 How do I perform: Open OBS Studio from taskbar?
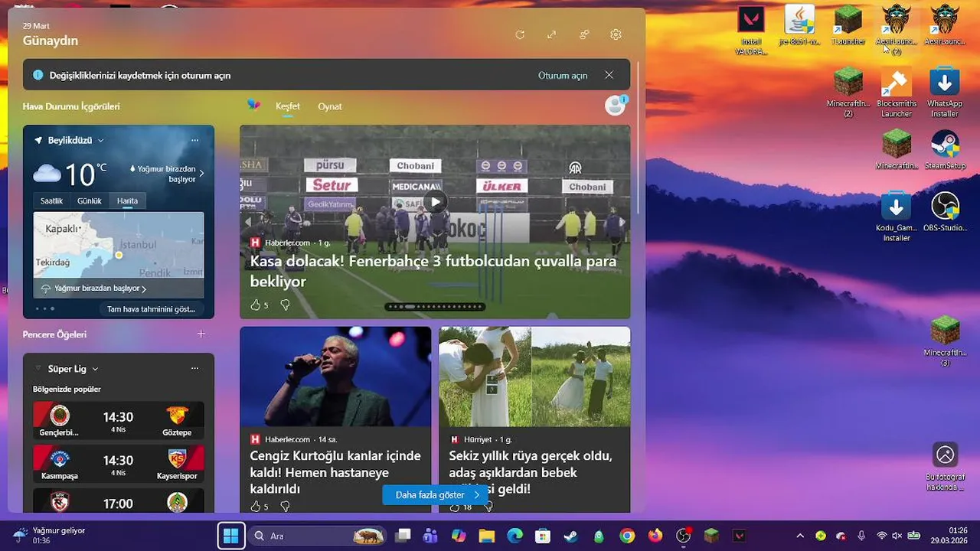[684, 536]
